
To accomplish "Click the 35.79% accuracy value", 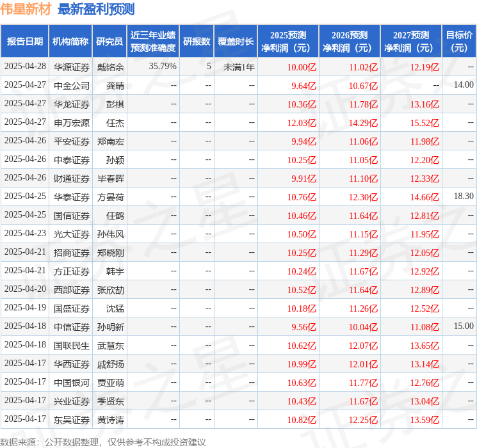I will pos(163,67).
